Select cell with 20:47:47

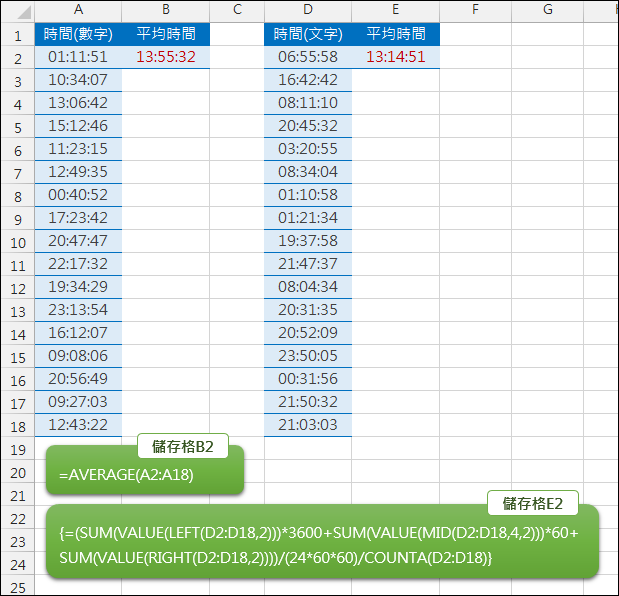78,241
